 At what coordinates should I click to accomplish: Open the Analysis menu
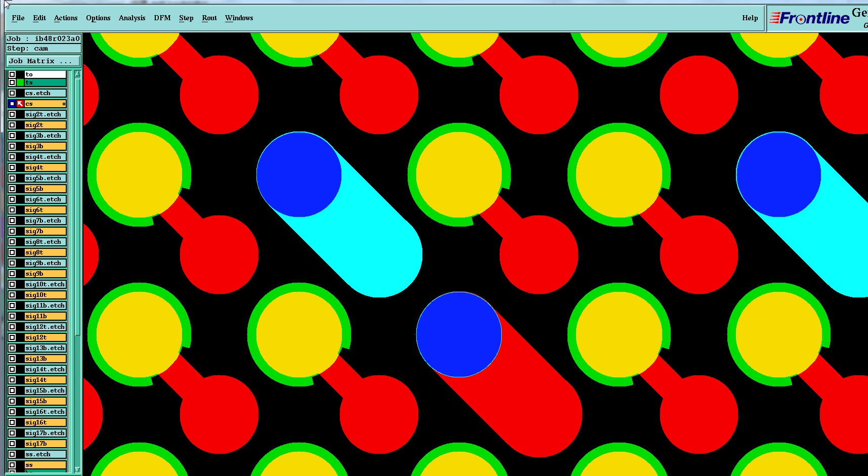132,18
